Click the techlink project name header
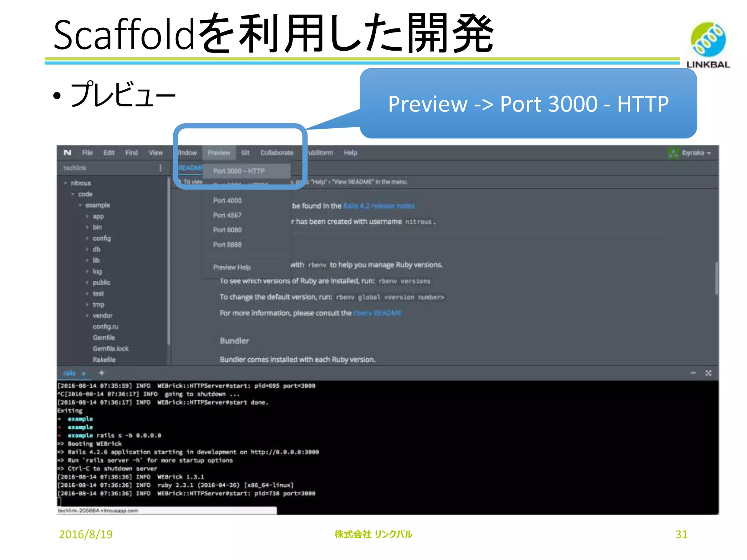The image size is (747, 560). [x=75, y=168]
